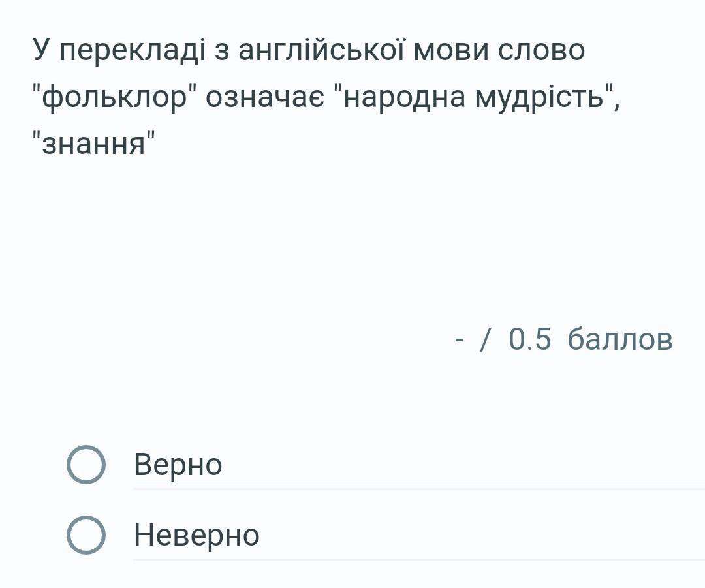The width and height of the screenshot is (705, 588).
Task: Click the dash before the score slash
Action: (x=460, y=340)
